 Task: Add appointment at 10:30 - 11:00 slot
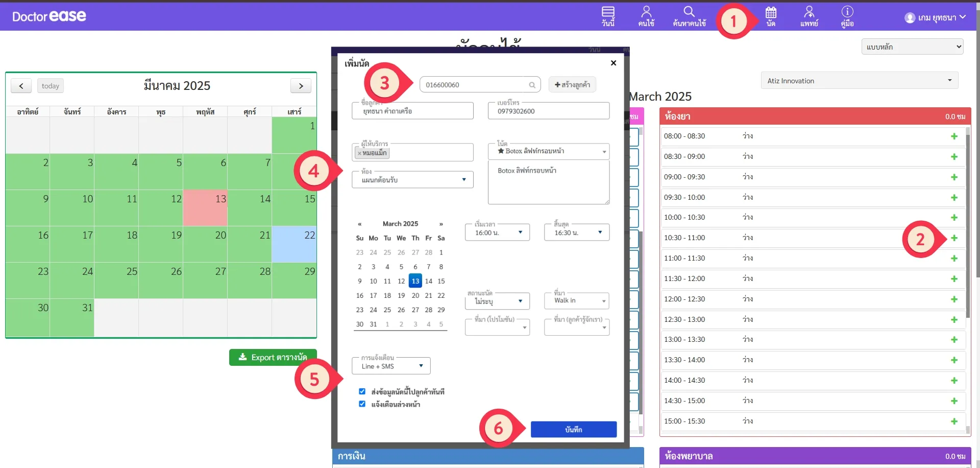coord(954,238)
